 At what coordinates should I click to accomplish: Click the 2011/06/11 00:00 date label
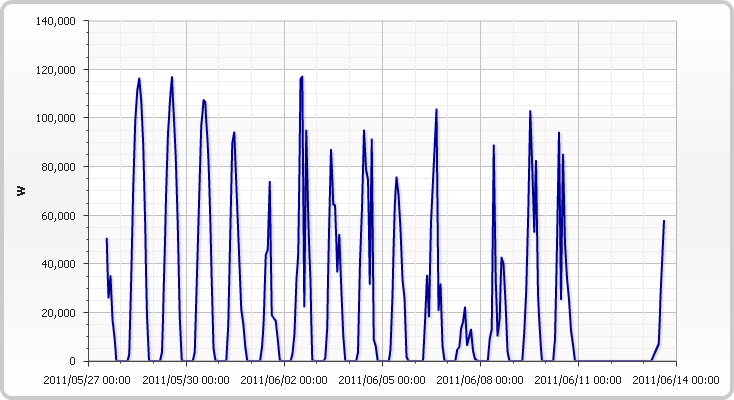click(578, 380)
